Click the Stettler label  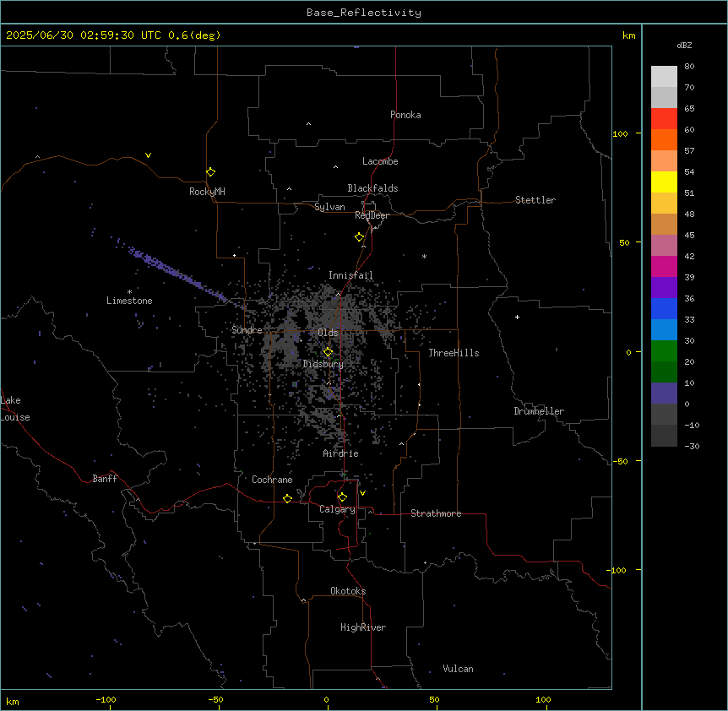click(x=535, y=200)
